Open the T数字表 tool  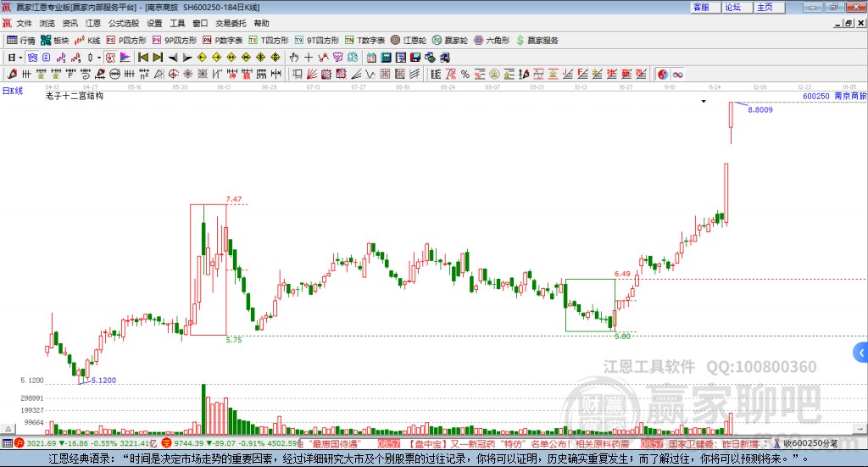[x=364, y=41]
